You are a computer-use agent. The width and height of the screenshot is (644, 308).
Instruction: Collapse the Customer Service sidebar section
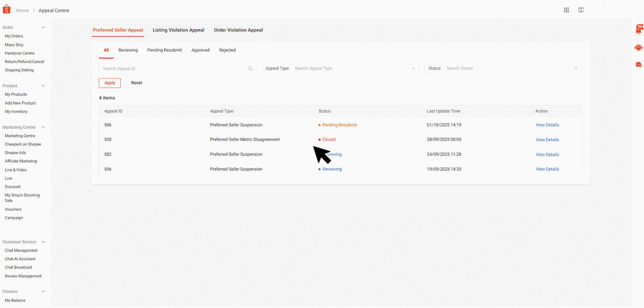(x=43, y=242)
